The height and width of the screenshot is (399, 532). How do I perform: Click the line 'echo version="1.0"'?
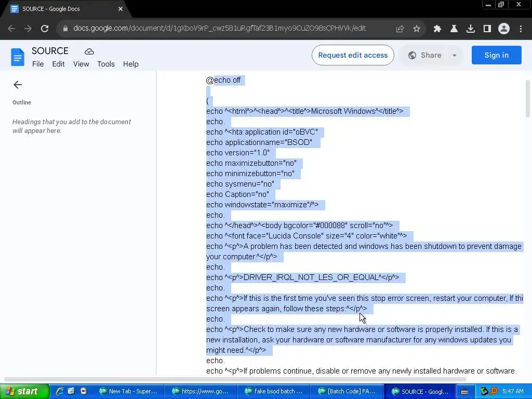[x=238, y=153]
